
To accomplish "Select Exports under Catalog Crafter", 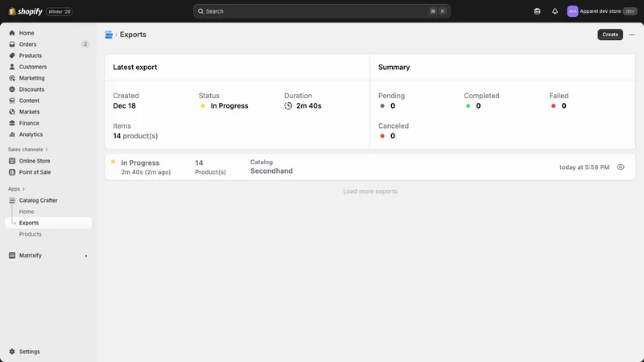I will (x=48, y=223).
